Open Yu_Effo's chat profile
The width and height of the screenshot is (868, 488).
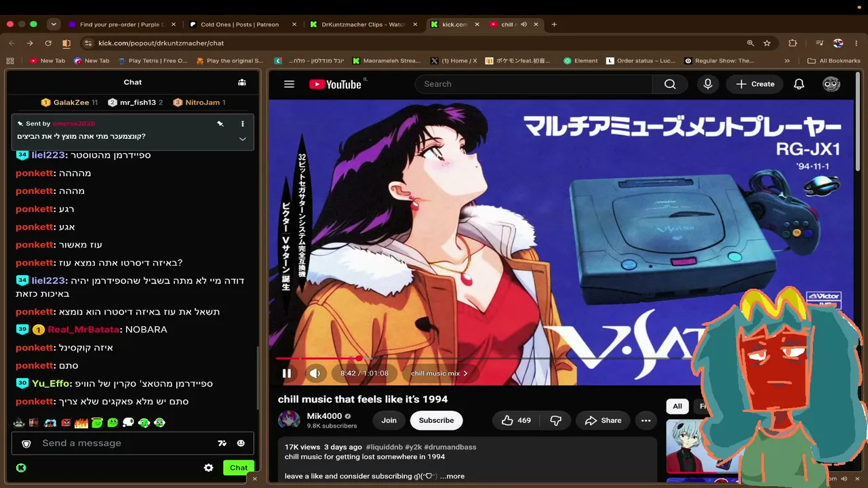[x=52, y=384]
